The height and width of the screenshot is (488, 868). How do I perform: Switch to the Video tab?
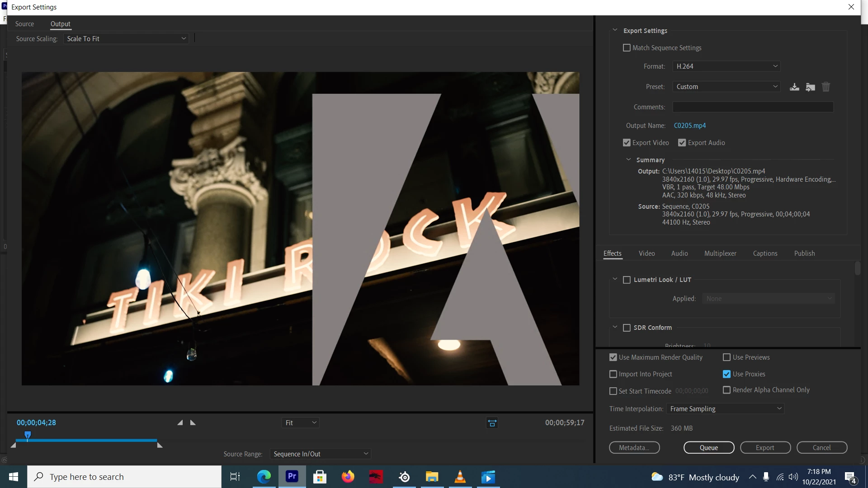(646, 253)
